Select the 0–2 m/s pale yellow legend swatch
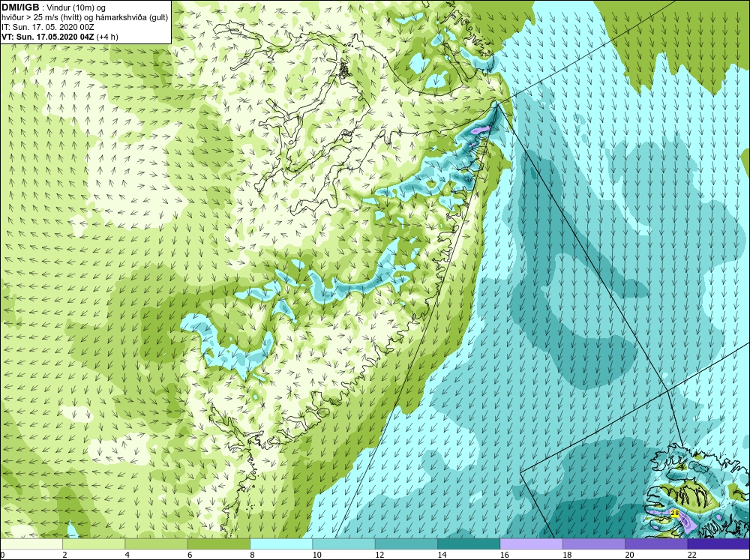This screenshot has height=560, width=750. point(31,544)
